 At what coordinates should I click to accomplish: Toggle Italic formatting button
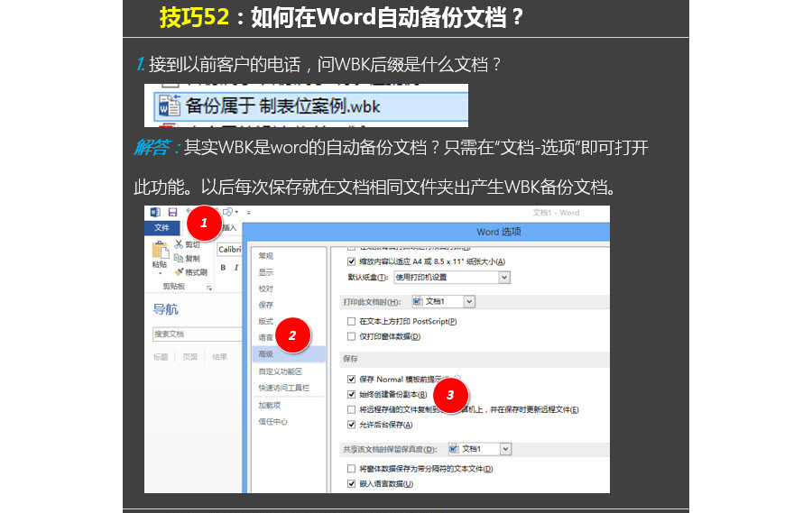click(x=236, y=268)
